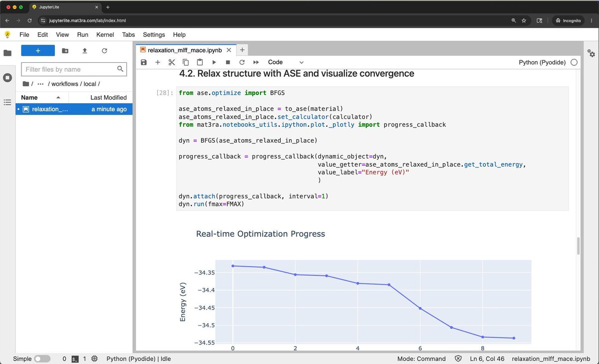Click the code cell [28] editor area
Viewport: 599px width, 364px height.
click(x=372, y=149)
